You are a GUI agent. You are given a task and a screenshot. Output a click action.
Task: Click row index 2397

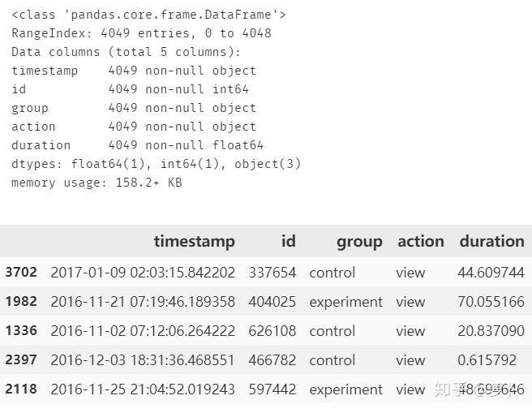click(21, 360)
